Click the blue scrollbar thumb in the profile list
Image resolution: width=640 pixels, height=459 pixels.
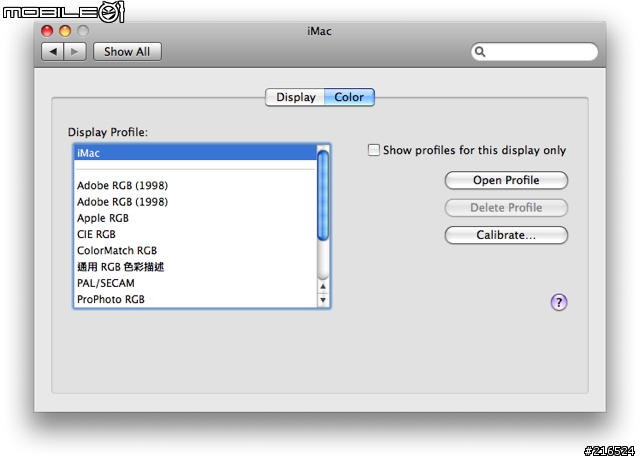coord(323,195)
